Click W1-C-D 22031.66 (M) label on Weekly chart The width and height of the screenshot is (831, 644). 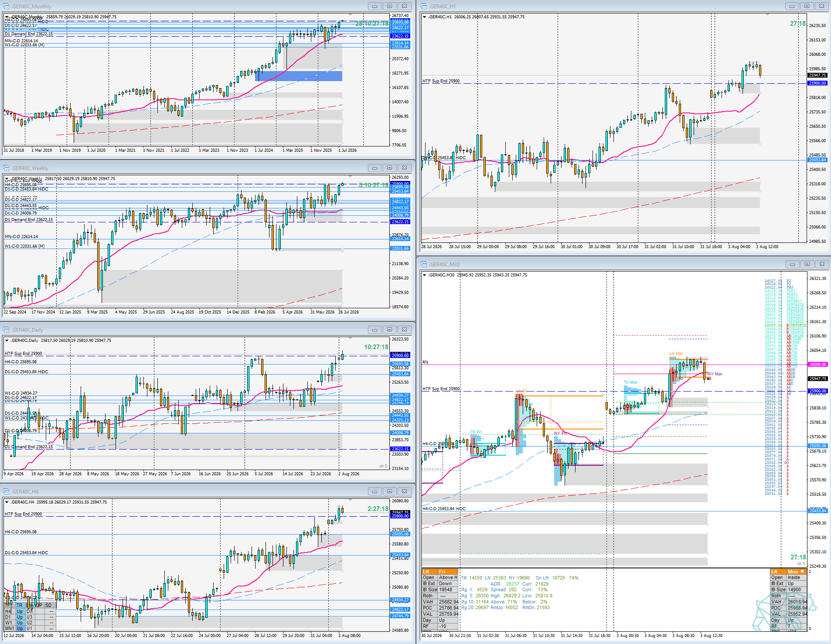click(25, 246)
